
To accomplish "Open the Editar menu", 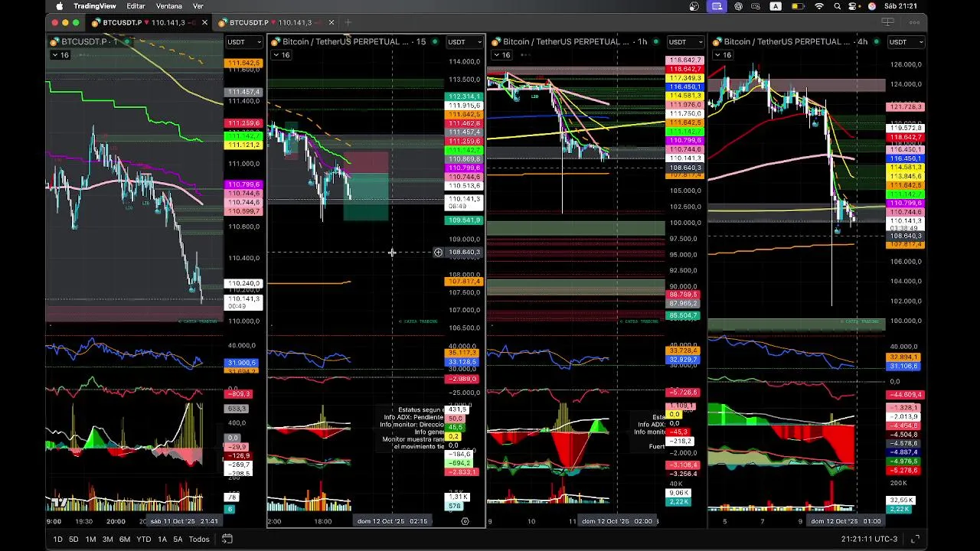I will (136, 6).
